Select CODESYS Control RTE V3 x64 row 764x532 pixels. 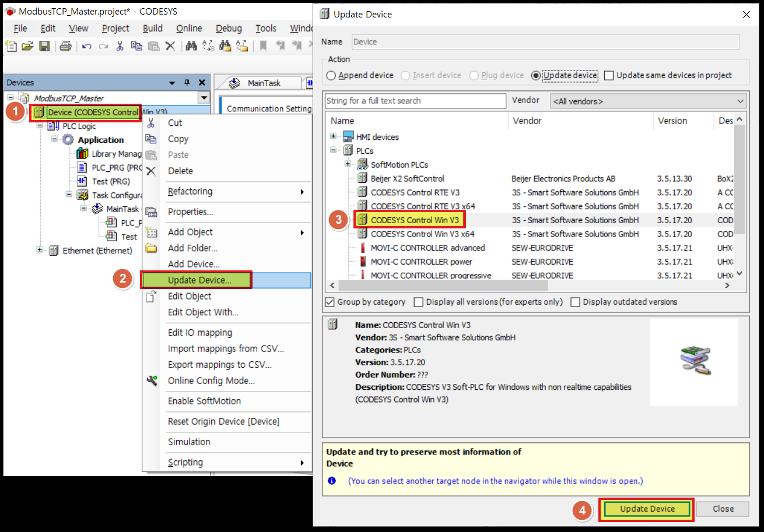[x=529, y=206]
